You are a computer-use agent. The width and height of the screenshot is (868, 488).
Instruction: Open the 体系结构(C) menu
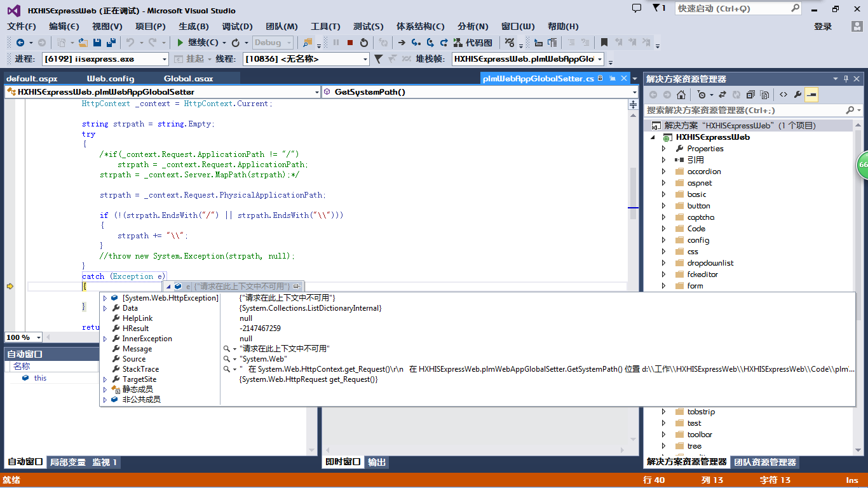click(420, 26)
